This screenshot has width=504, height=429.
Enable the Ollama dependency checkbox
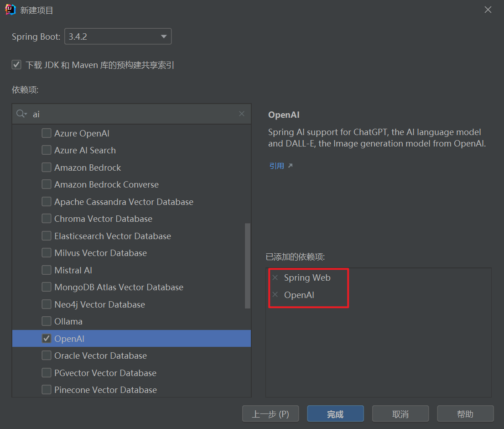tap(47, 321)
